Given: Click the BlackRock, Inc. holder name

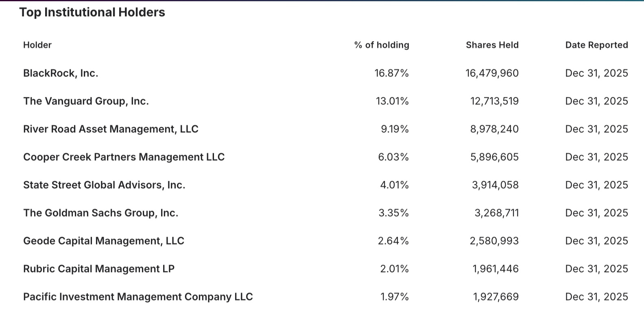Looking at the screenshot, I should pos(61,73).
